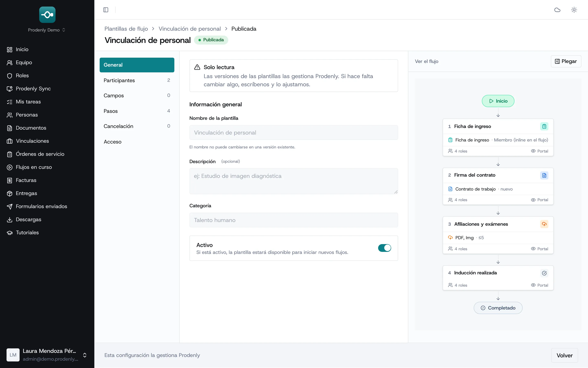Open Entregas in the sidebar

click(47, 193)
